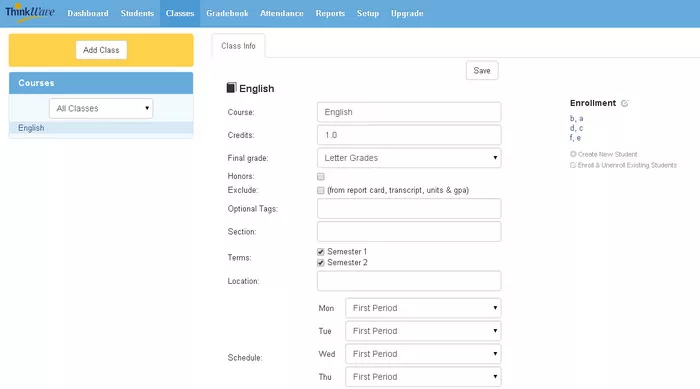Click the Section input field
The width and height of the screenshot is (700, 389).
[409, 231]
